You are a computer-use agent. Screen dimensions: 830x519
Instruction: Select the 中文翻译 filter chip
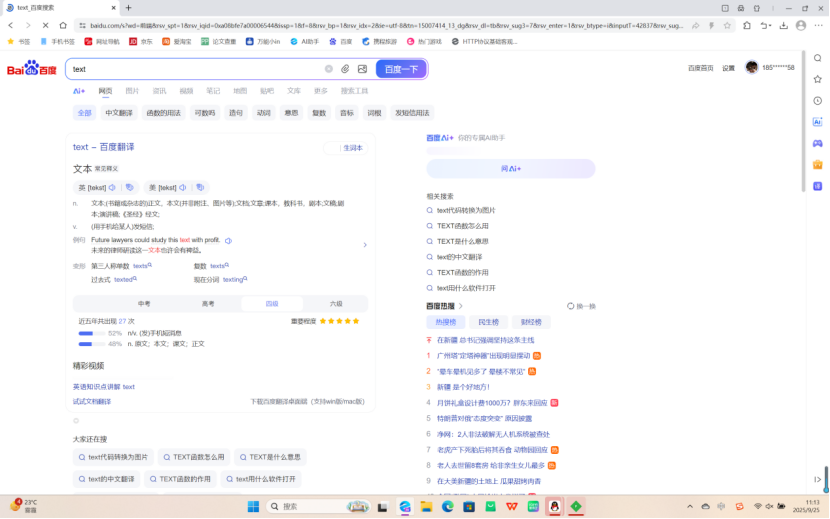pos(119,113)
